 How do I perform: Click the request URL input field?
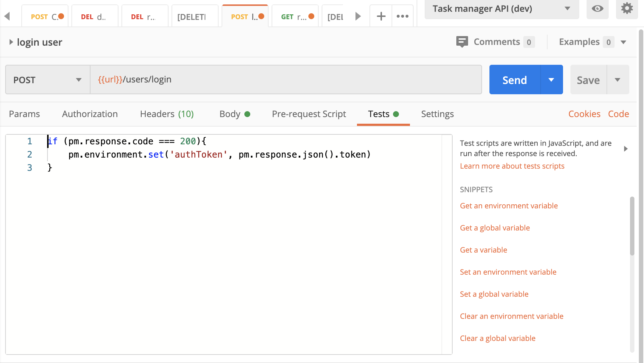click(x=286, y=80)
